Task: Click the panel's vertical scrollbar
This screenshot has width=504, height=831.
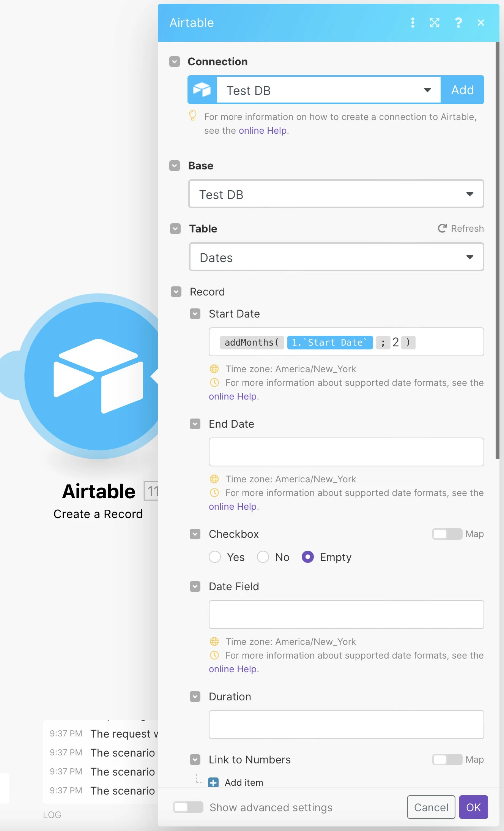Action: [x=497, y=251]
